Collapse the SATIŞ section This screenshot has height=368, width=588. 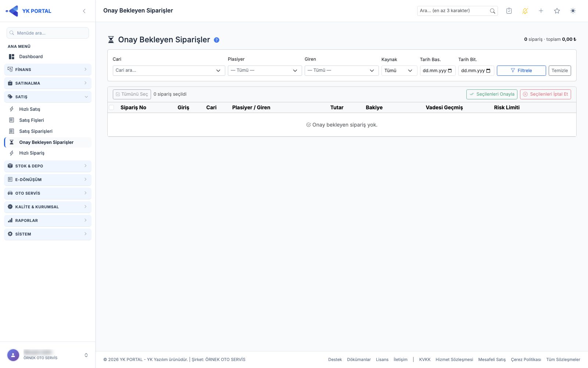point(48,97)
